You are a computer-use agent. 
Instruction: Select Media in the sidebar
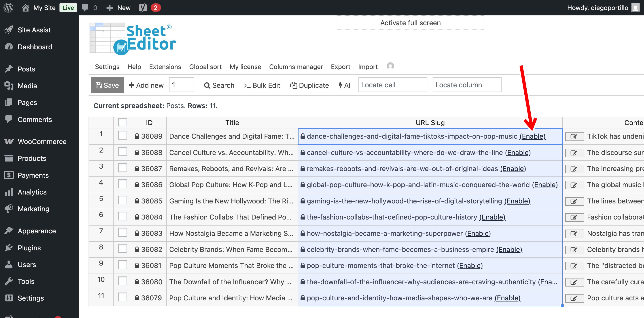[x=27, y=86]
